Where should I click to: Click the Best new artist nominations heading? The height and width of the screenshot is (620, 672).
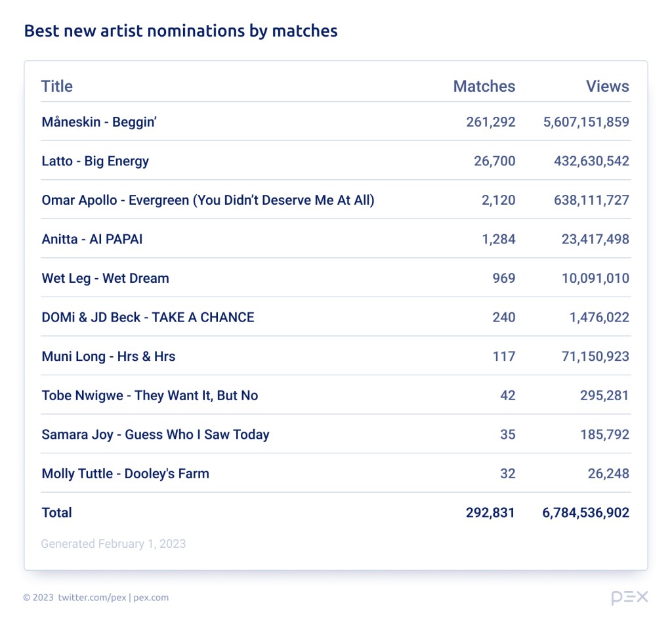180,30
